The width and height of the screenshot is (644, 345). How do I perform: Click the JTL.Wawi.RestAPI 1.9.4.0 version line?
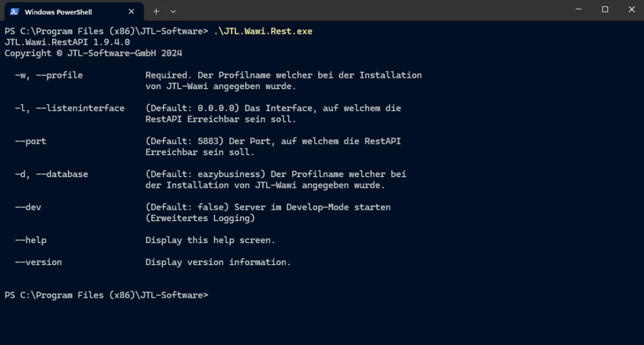(67, 42)
